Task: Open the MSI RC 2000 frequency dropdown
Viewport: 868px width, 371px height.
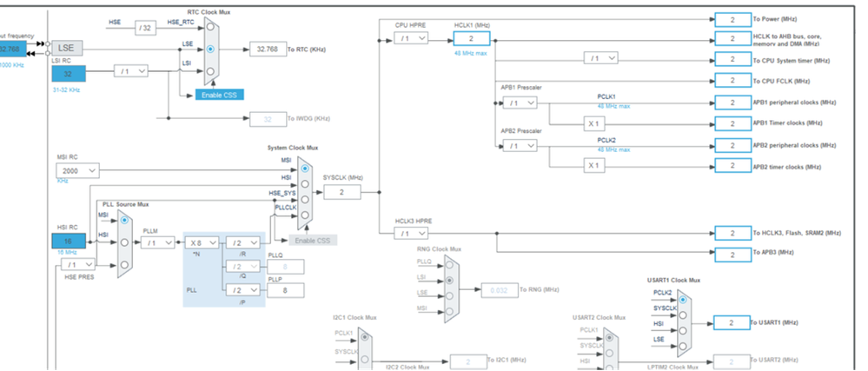Action: click(x=77, y=171)
